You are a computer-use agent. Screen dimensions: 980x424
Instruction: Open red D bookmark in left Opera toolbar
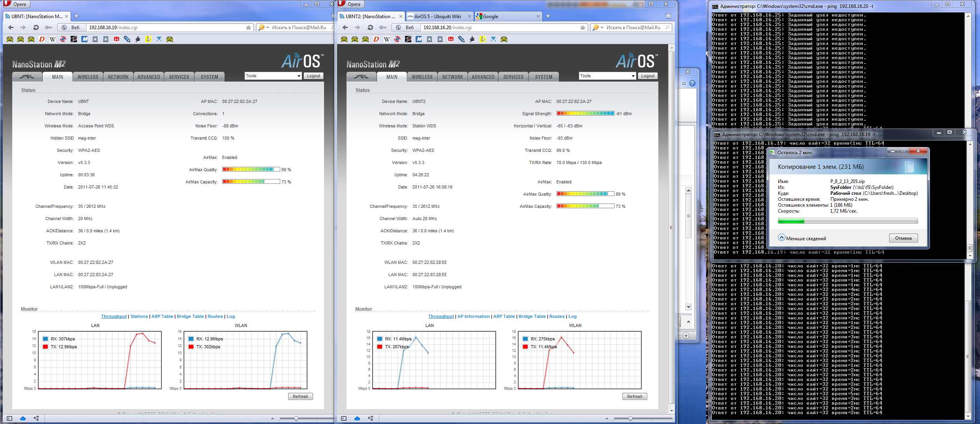[42, 39]
